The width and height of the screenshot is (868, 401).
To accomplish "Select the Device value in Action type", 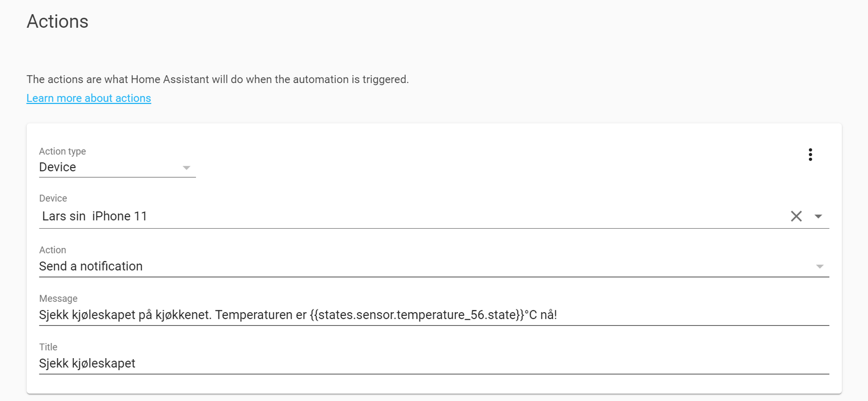I will pyautogui.click(x=58, y=167).
